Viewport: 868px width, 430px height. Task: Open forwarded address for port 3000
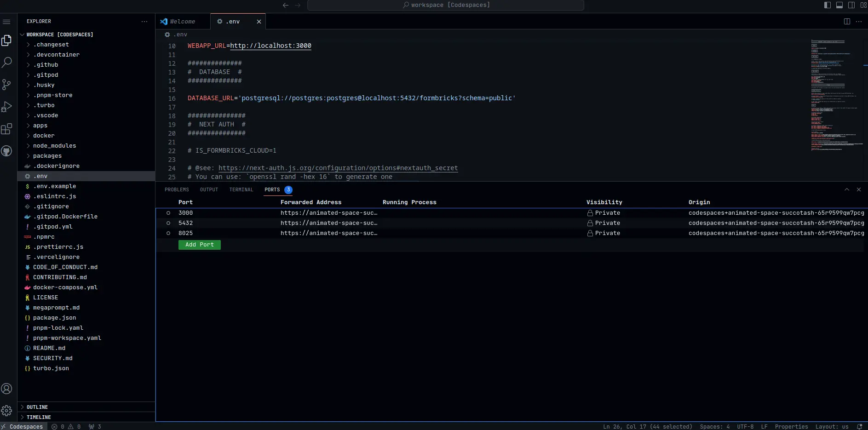point(329,213)
